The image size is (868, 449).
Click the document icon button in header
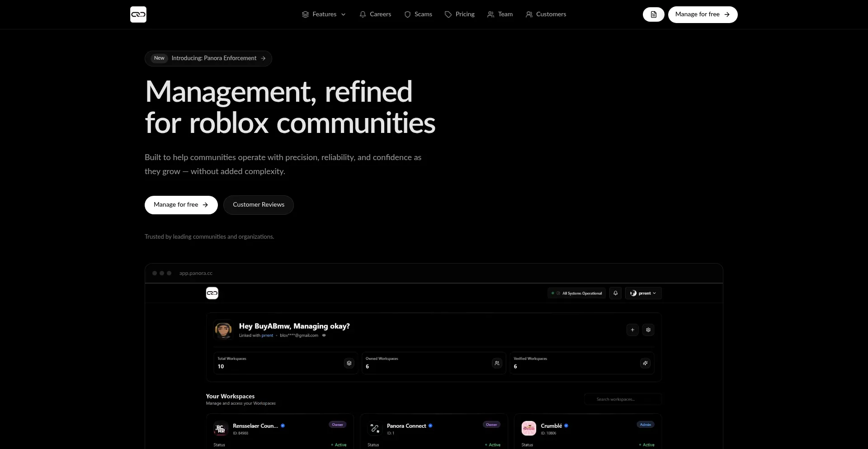pyautogui.click(x=654, y=14)
